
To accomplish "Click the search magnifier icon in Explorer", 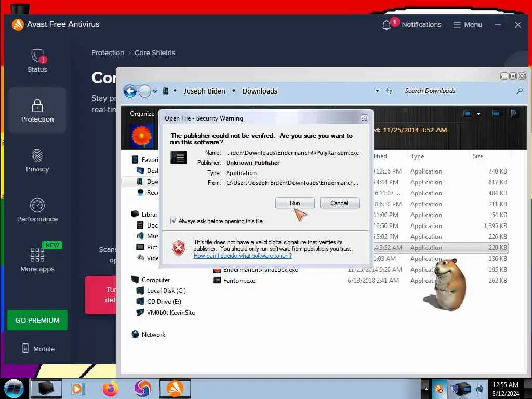I will pos(520,91).
